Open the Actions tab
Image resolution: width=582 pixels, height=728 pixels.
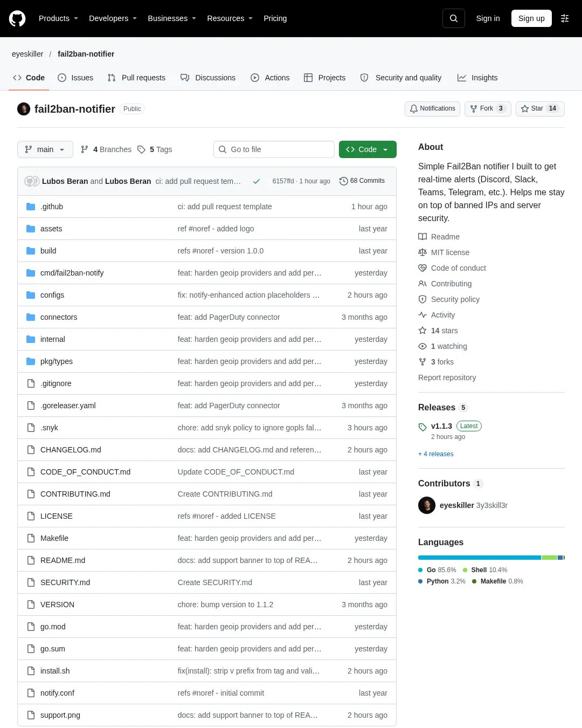coord(270,78)
